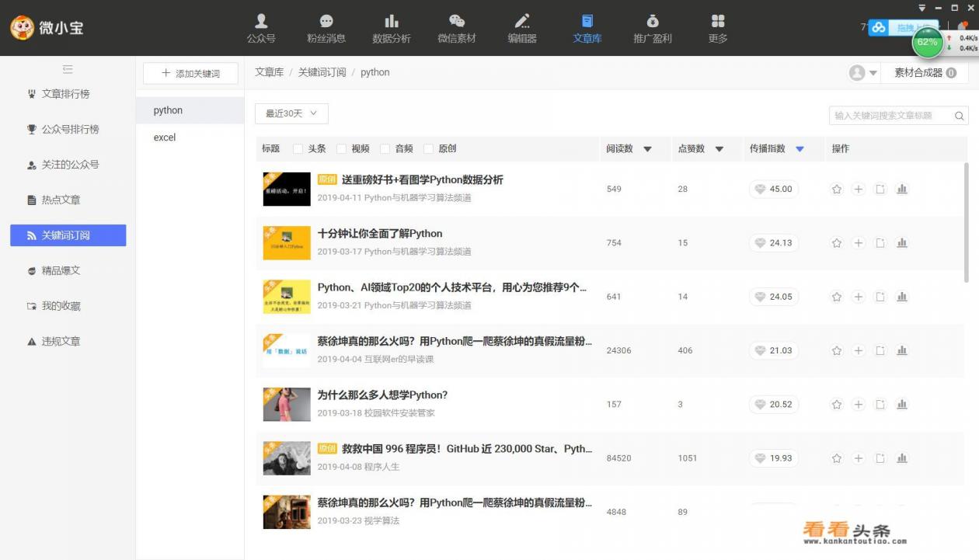This screenshot has height=560, width=979.
Task: View statistics chart for first article
Action: click(901, 188)
